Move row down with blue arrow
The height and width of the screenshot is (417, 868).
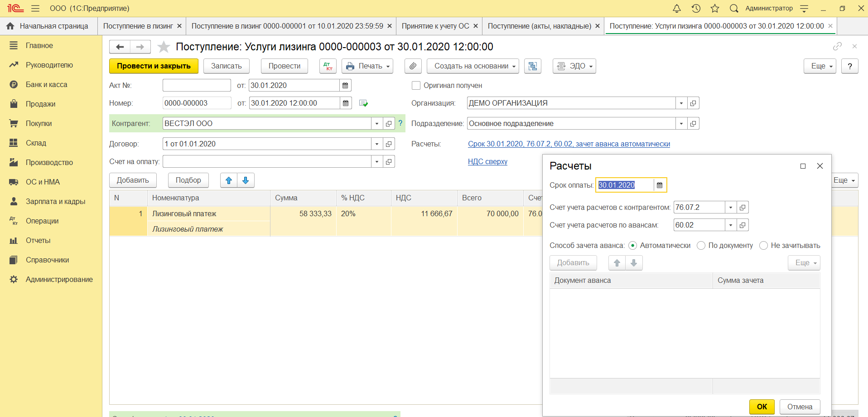pyautogui.click(x=246, y=180)
